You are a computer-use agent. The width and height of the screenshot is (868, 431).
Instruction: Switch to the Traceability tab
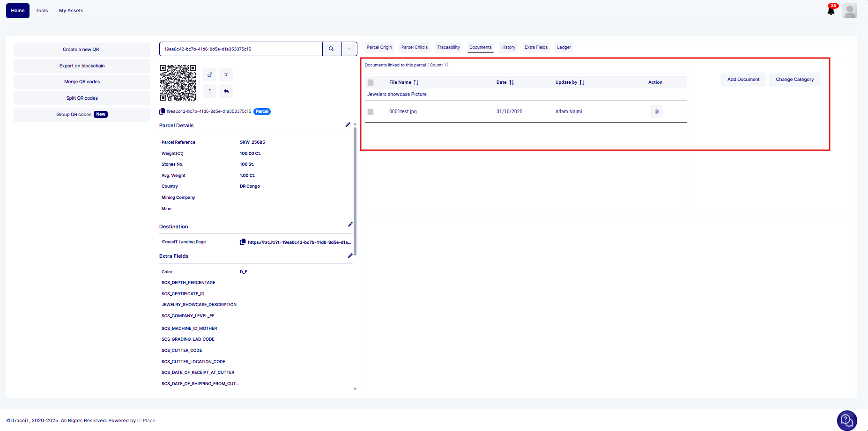448,47
